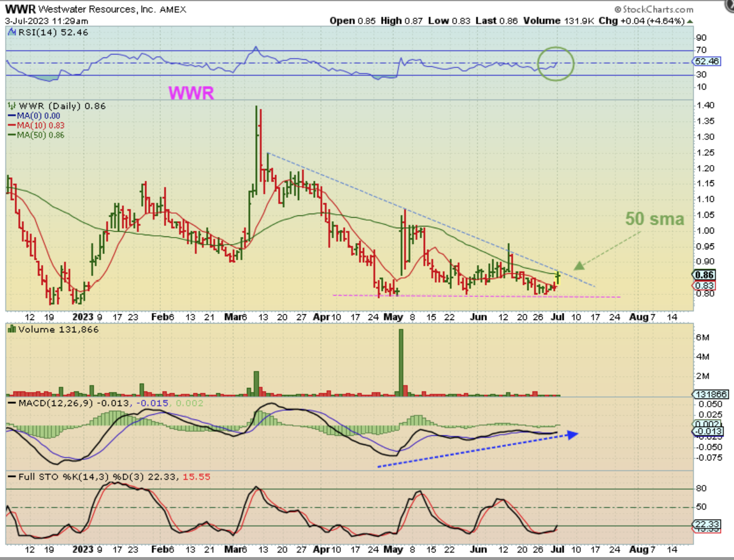Click the candlestick icon before WWR (Daily)
734x560 pixels.
click(12, 106)
